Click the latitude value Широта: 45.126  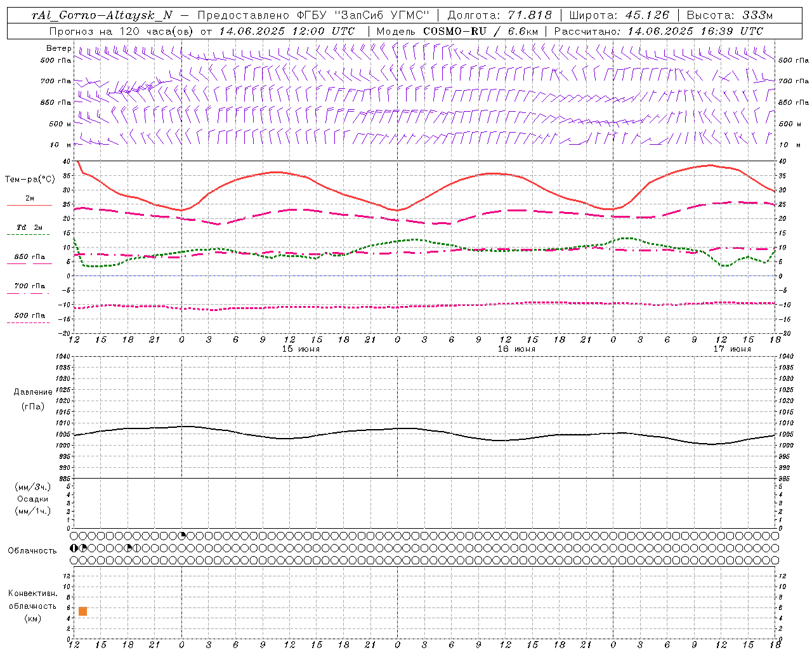[619, 15]
